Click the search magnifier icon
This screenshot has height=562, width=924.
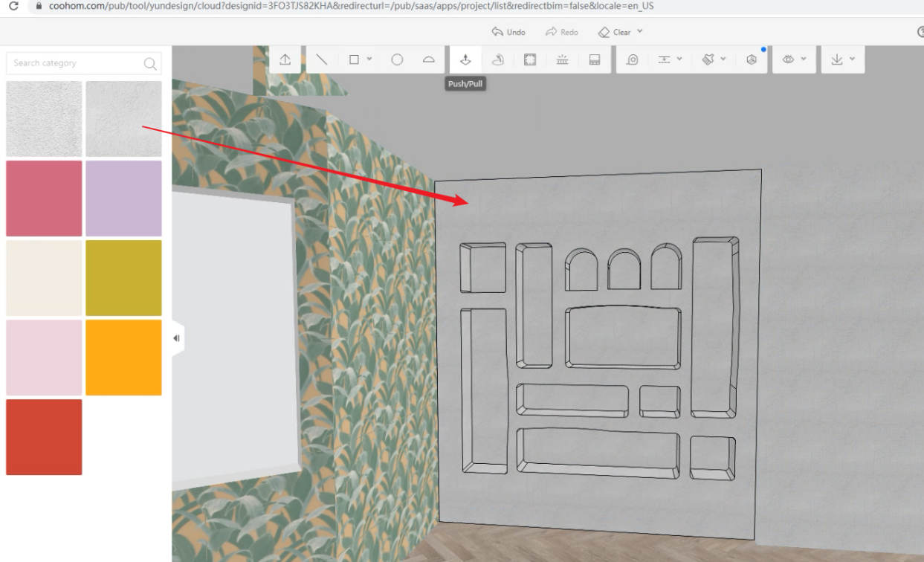pos(150,64)
